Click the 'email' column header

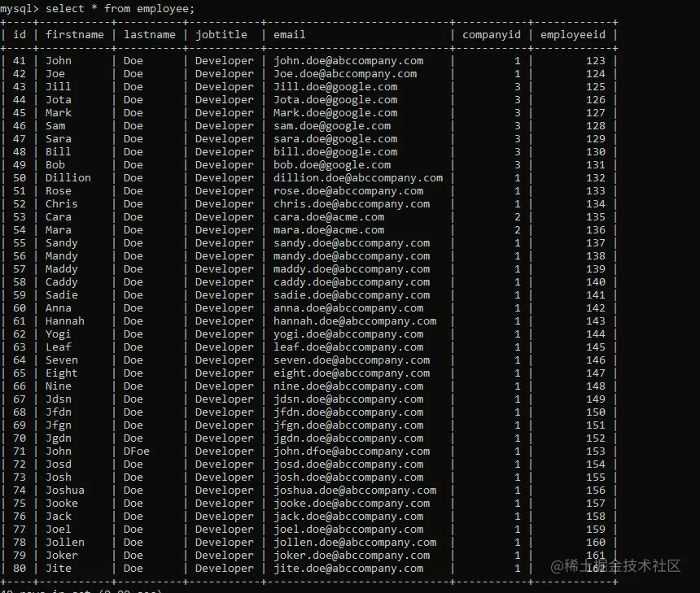coord(289,34)
